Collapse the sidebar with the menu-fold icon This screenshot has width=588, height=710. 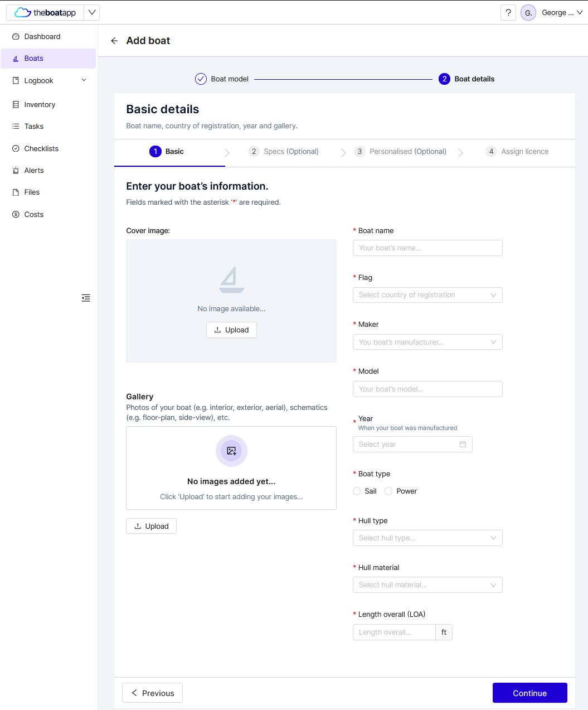[x=86, y=298]
